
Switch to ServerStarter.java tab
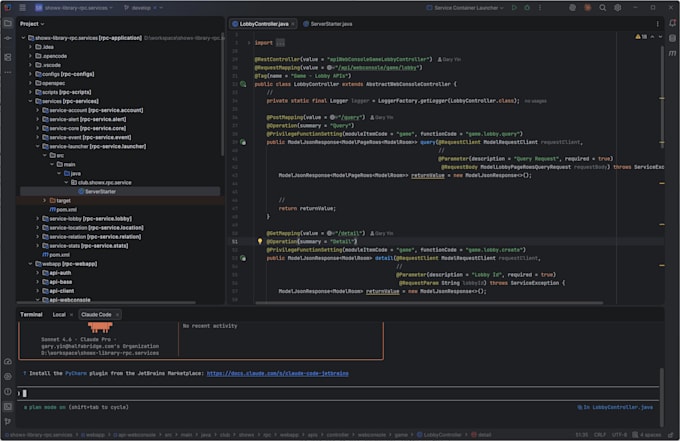point(328,24)
